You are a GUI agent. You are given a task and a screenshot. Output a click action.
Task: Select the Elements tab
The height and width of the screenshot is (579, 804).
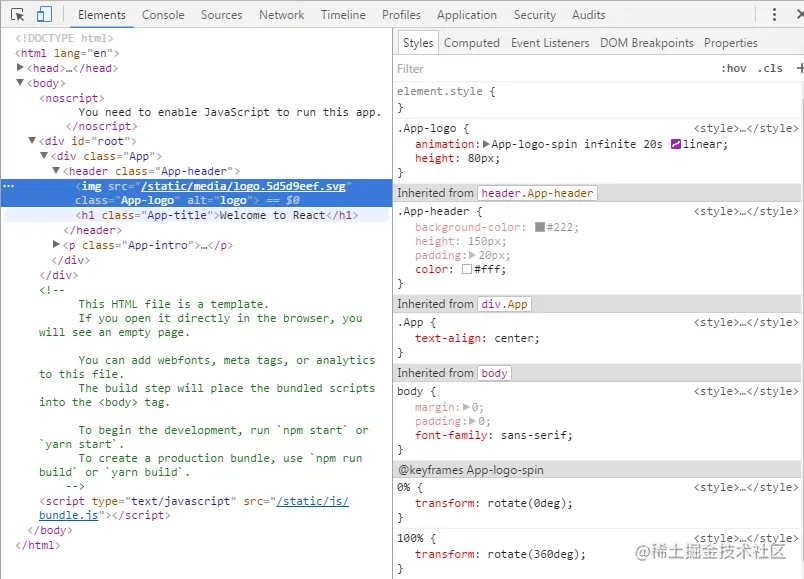[102, 15]
